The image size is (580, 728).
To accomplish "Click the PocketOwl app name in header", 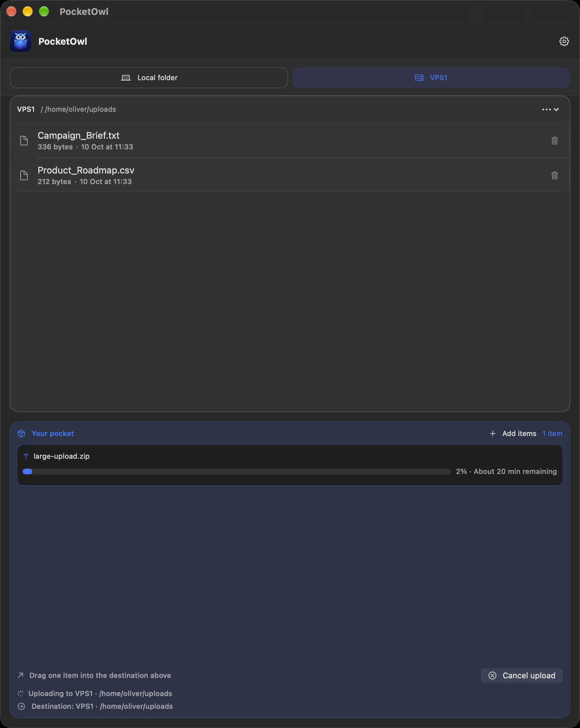I will [63, 42].
